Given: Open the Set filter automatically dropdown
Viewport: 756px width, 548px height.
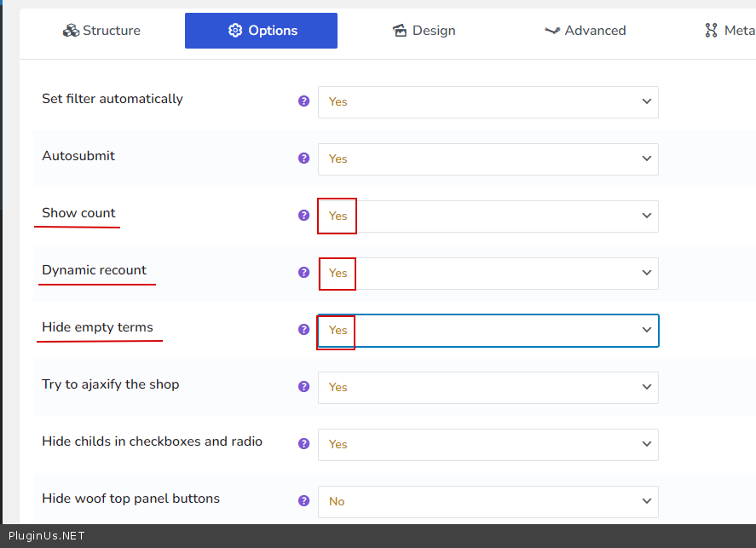Looking at the screenshot, I should pos(488,101).
